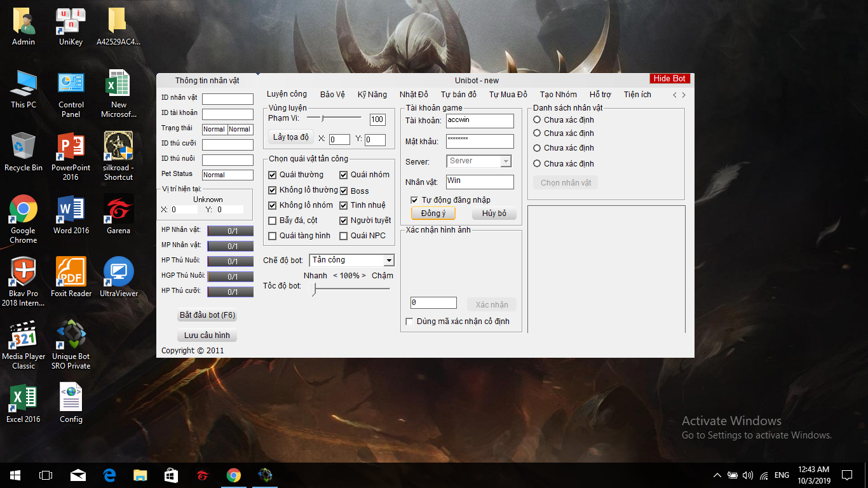Open the Tự bán đồ tab
The image size is (868, 488).
tap(458, 95)
